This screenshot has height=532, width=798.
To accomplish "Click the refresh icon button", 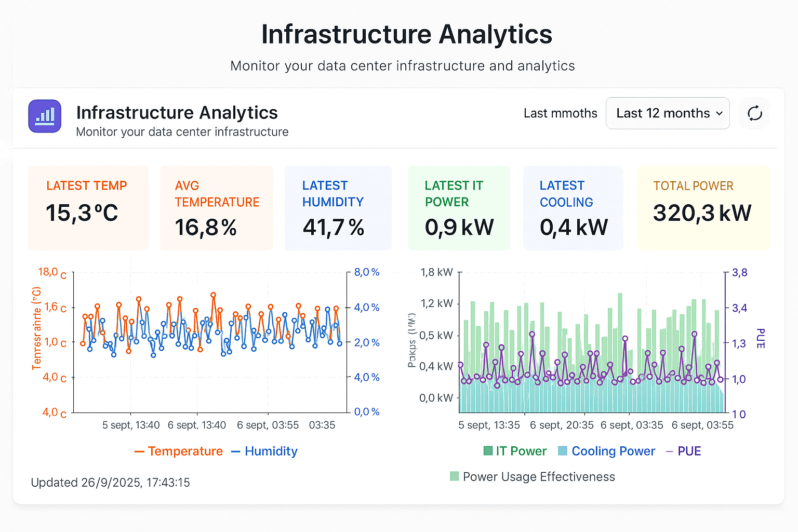I will coord(754,113).
